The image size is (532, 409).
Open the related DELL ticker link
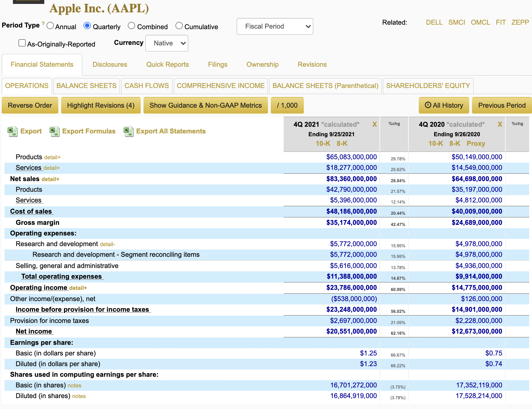point(434,22)
